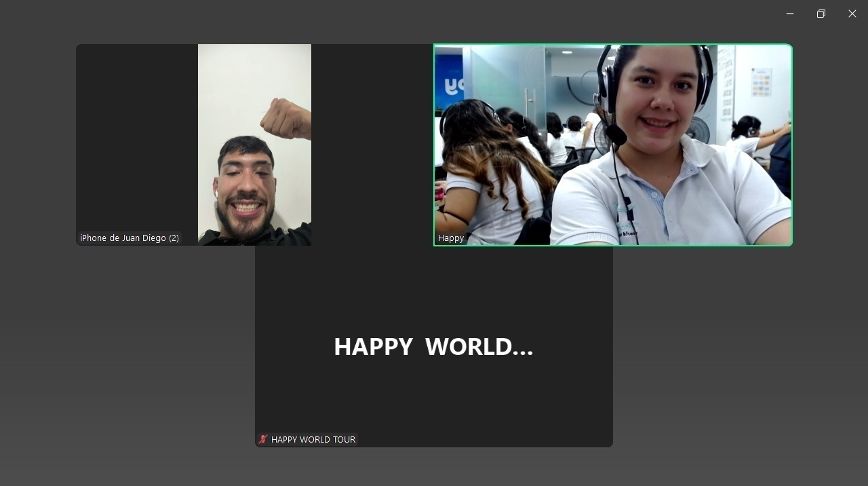
Task: Select the Happy participant video tile
Action: 612,145
